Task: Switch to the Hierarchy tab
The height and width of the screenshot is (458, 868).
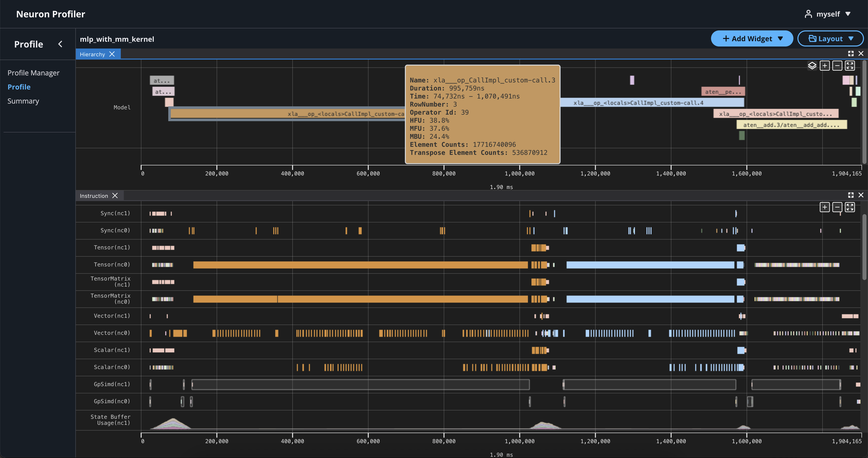Action: point(92,54)
